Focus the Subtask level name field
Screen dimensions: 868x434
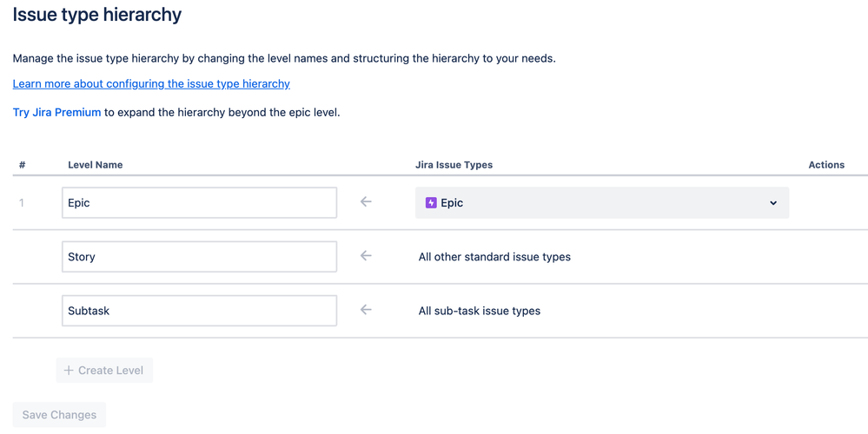199,310
